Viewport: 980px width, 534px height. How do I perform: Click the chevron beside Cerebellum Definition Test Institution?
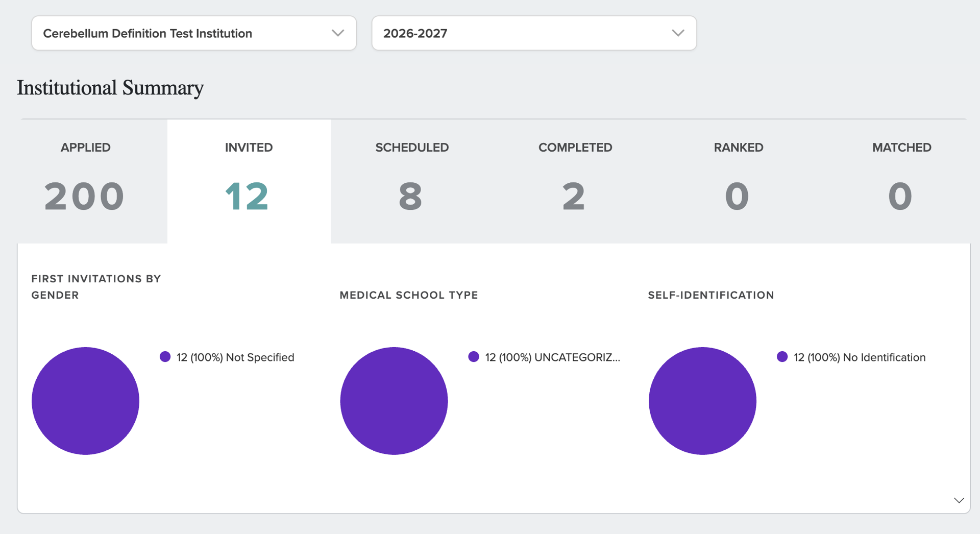337,33
